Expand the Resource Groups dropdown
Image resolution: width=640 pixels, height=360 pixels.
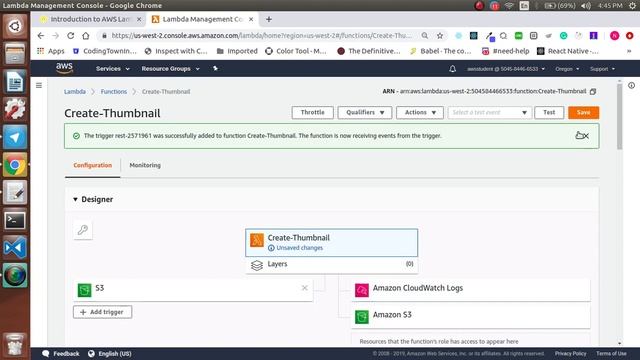[x=170, y=69]
